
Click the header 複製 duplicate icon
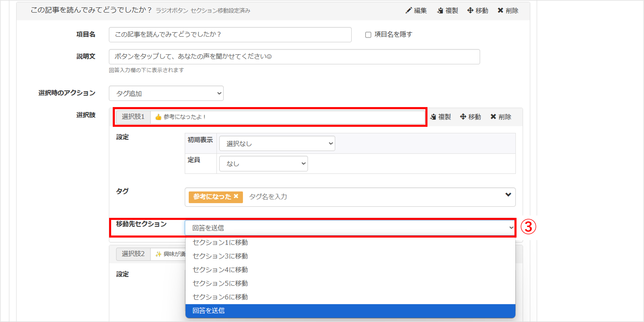pos(440,10)
